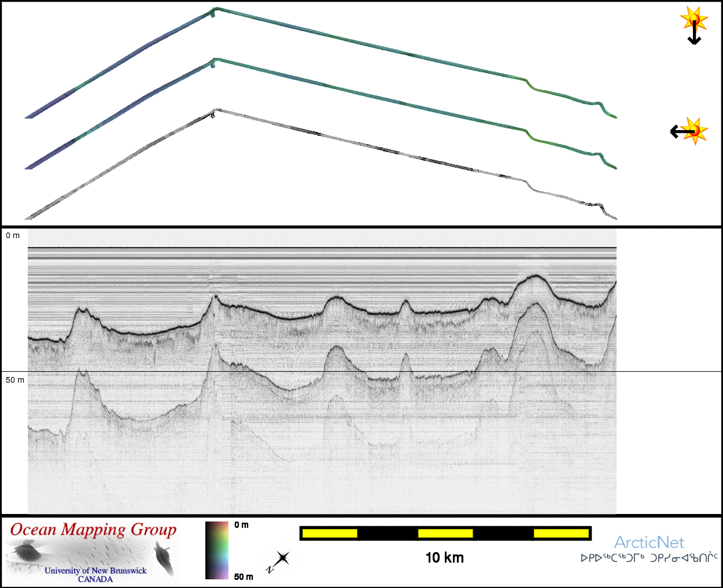Click the Inuktitut syllabics text under ArcticNet

[649, 559]
